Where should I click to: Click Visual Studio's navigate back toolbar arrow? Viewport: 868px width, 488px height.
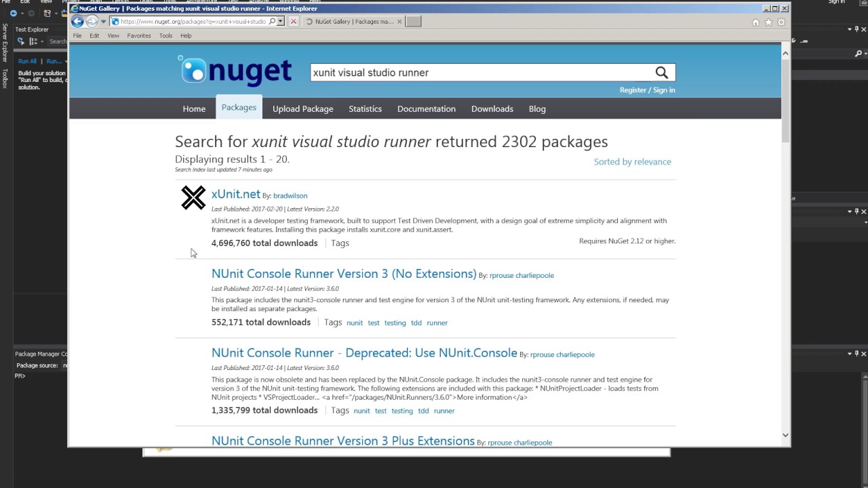[13, 13]
